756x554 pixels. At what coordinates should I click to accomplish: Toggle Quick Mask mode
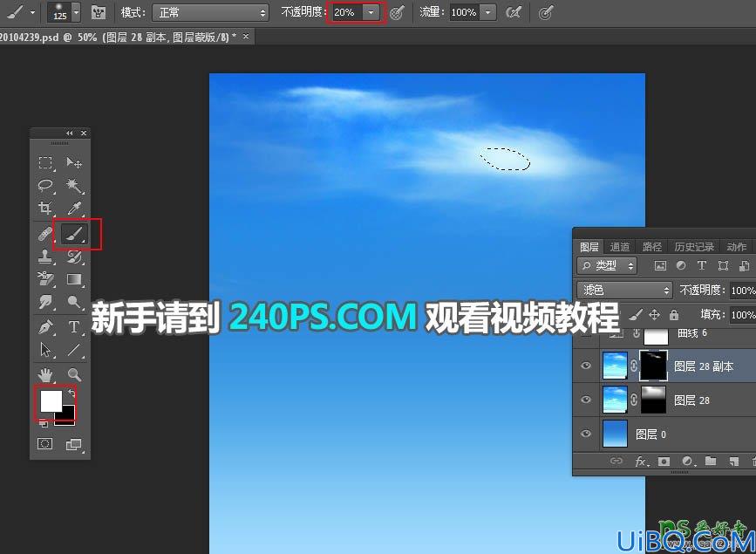(x=44, y=443)
